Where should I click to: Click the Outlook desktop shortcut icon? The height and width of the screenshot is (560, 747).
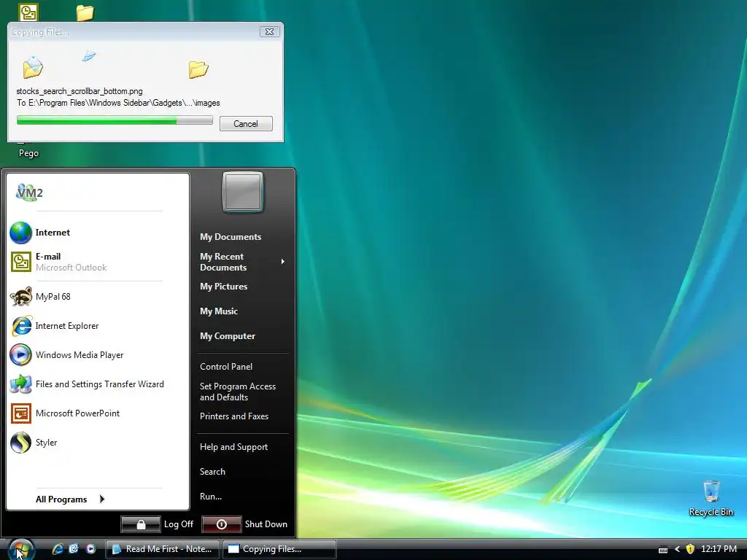(x=28, y=12)
